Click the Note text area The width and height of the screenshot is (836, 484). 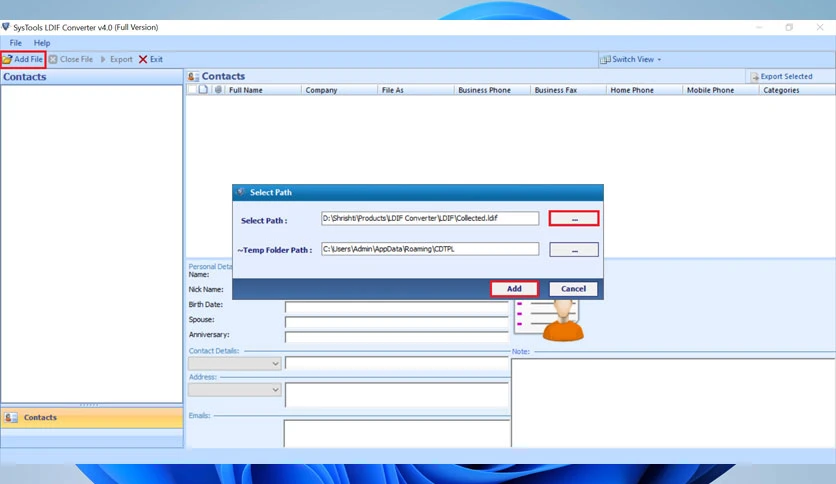tap(673, 403)
